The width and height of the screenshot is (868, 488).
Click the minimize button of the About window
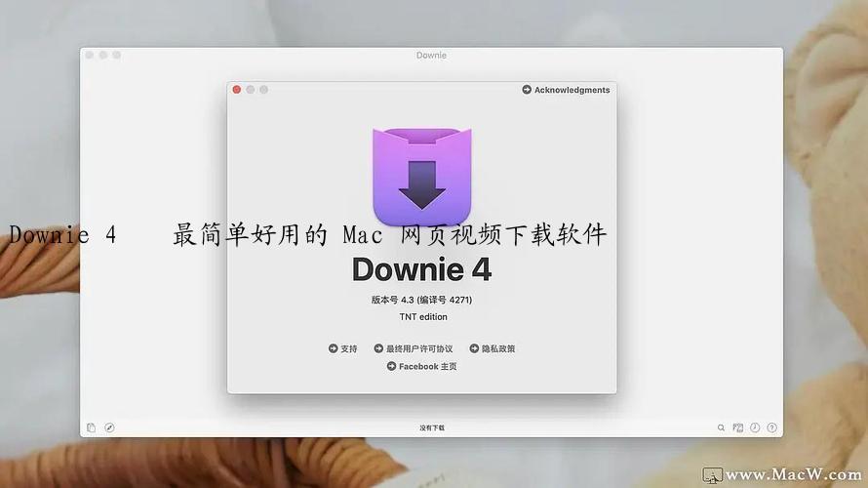[251, 90]
